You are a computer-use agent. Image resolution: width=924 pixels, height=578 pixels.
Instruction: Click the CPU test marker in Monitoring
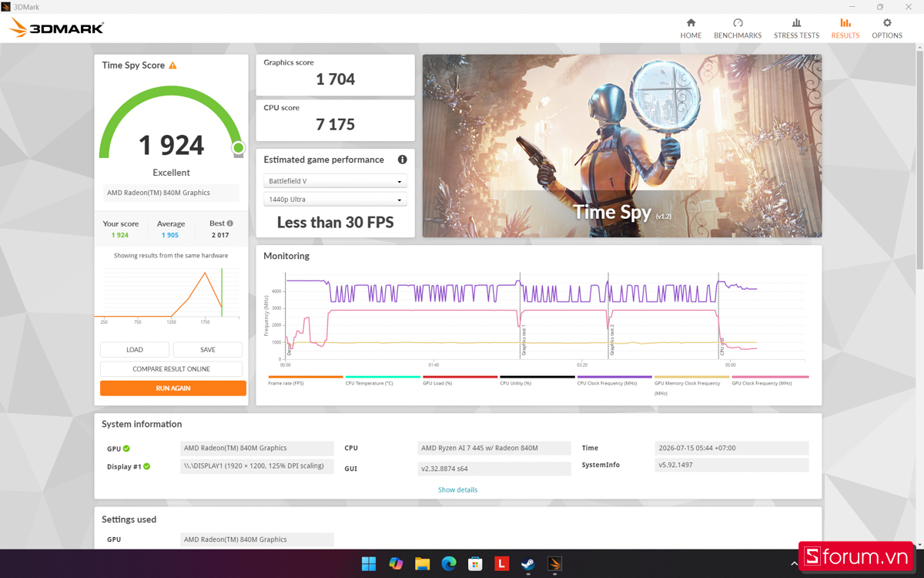pyautogui.click(x=721, y=346)
